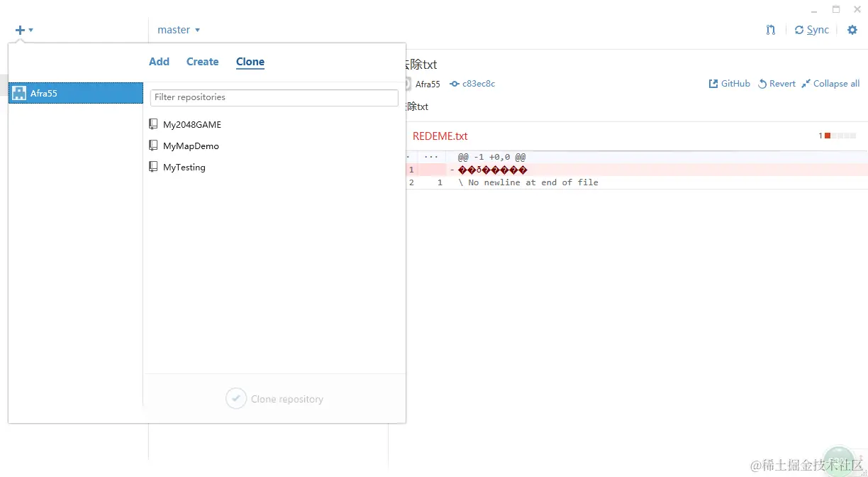Click the pull request icon
This screenshot has width=868, height=477.
click(771, 30)
